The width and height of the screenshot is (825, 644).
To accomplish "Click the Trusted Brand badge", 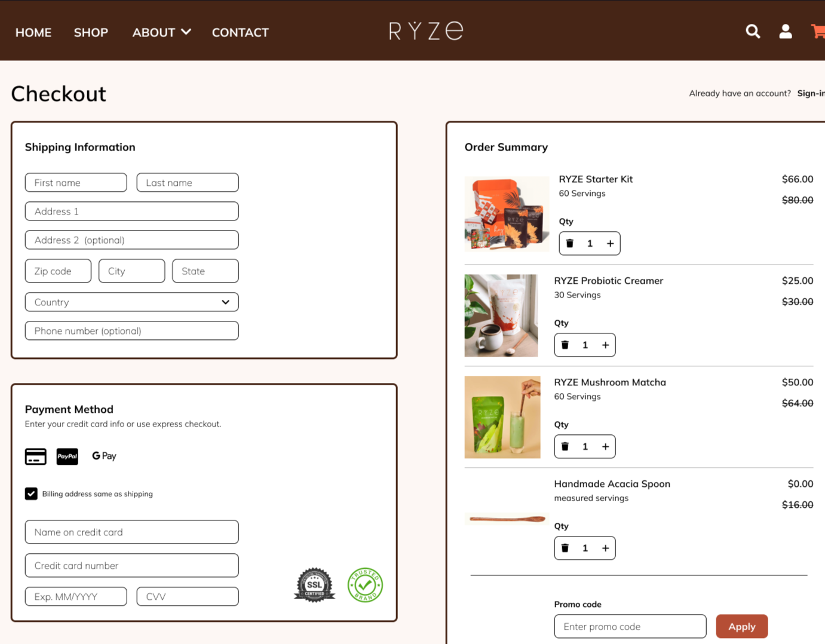I will click(x=365, y=585).
